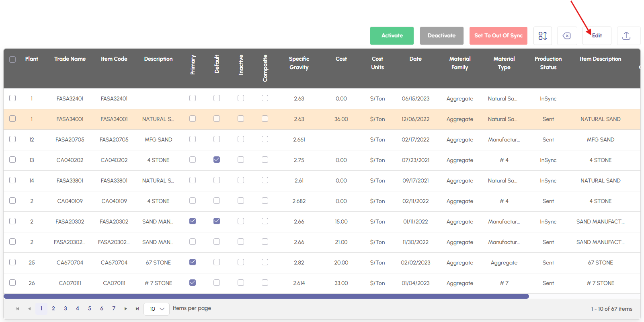Go to the next page arrow
The image size is (644, 322).
125,309
